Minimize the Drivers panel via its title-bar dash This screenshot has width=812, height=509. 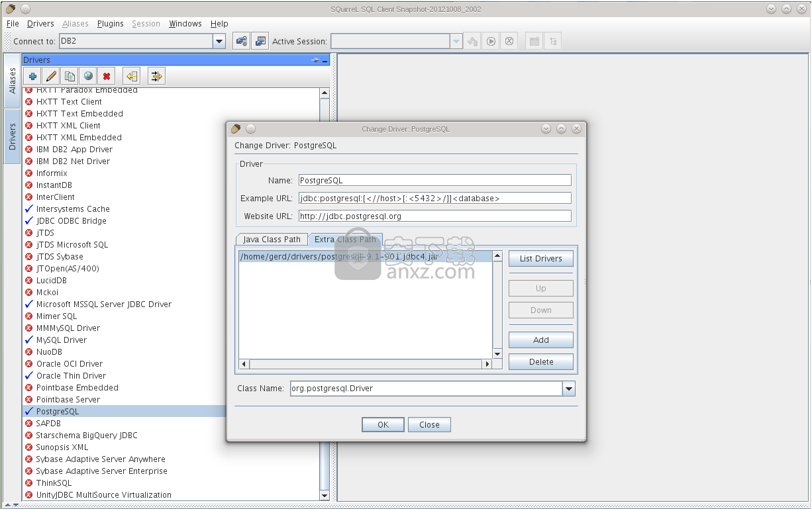click(x=325, y=60)
